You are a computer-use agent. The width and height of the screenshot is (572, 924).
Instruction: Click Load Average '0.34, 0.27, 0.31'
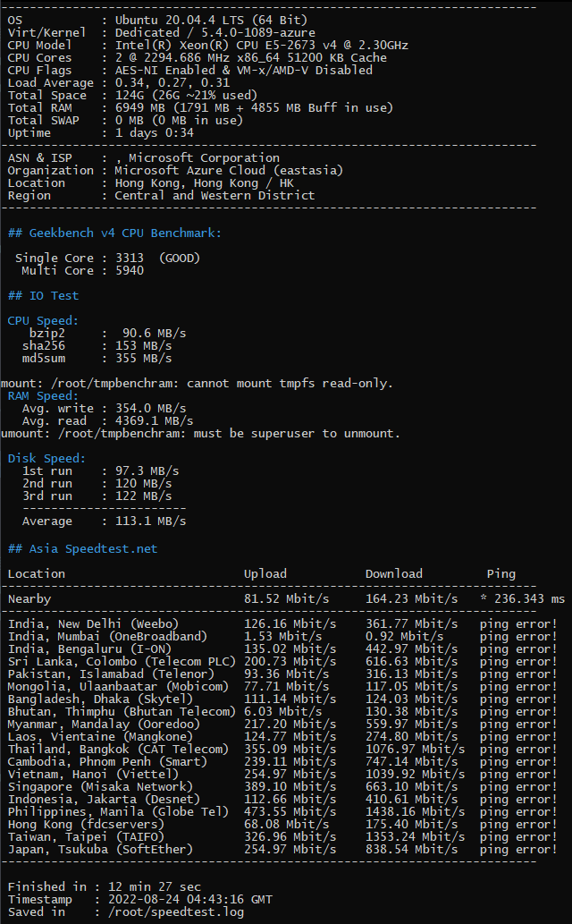click(x=172, y=83)
